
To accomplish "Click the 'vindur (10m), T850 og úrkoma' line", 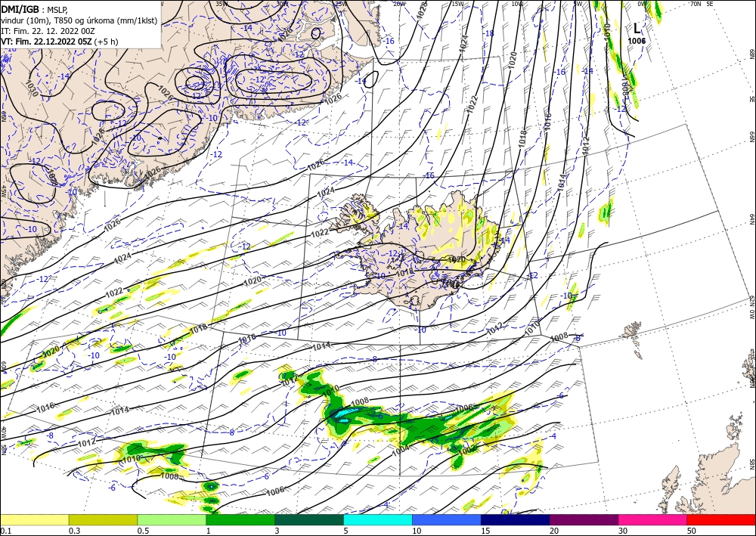I will (x=79, y=20).
